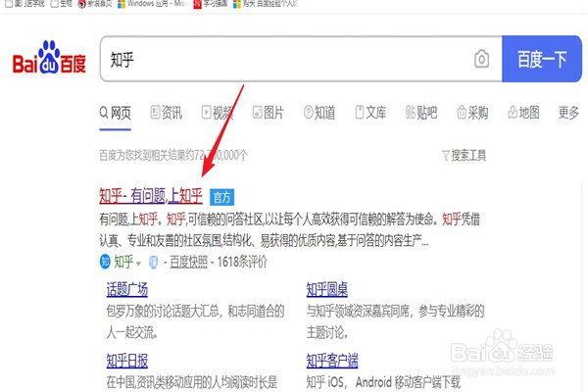Open the 1618条评价 reviews
This screenshot has width=588, height=392.
point(242,262)
